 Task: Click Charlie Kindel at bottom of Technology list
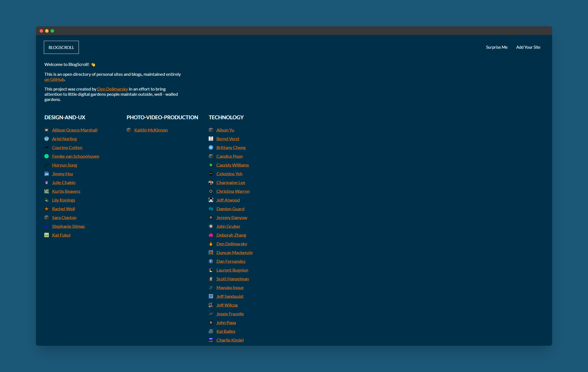(x=230, y=340)
